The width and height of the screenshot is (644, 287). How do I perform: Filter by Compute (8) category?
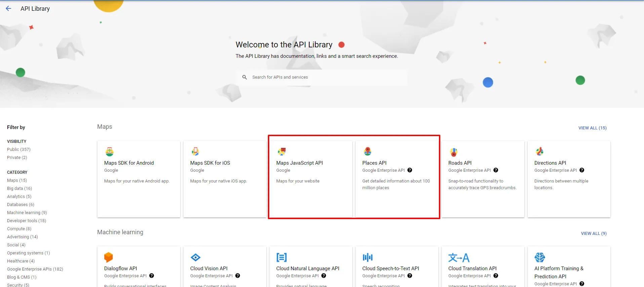[x=19, y=229]
